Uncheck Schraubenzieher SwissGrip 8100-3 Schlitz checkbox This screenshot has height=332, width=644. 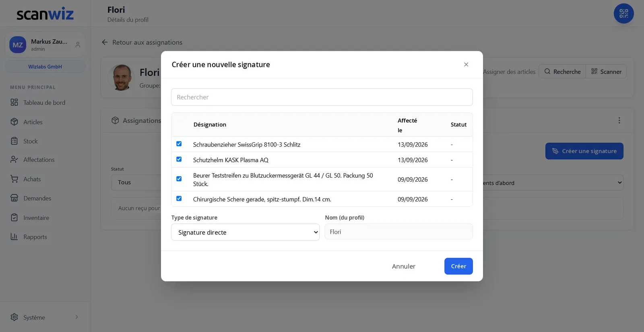click(179, 144)
